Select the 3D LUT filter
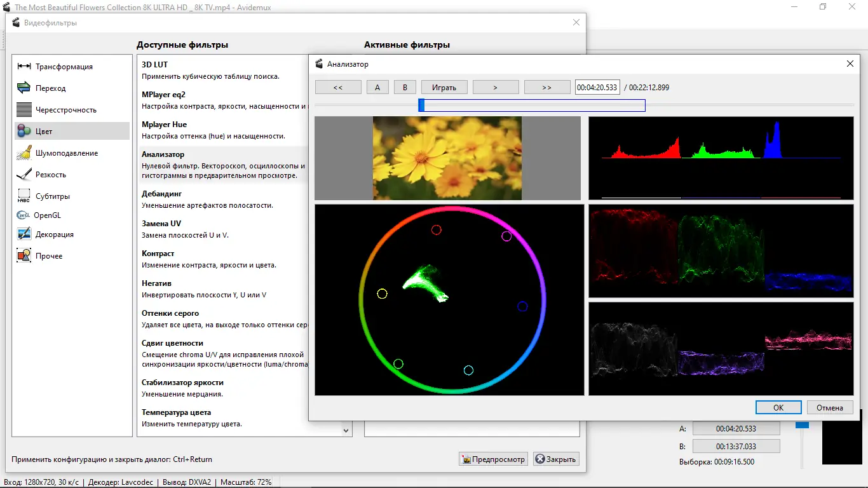This screenshot has height=488, width=868. coord(155,65)
